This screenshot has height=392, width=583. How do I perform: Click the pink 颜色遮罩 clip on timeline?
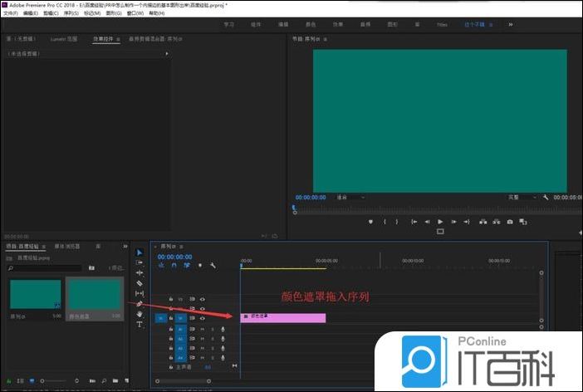tap(282, 317)
